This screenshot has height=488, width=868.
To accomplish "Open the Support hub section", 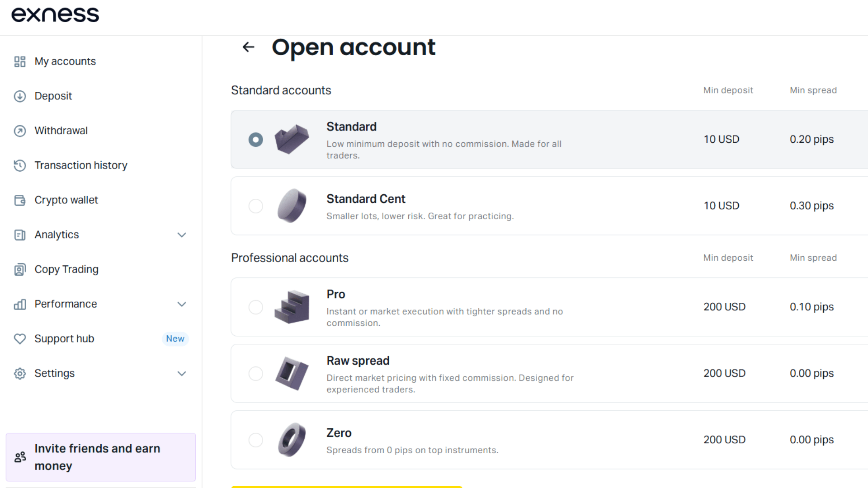I will tap(64, 338).
